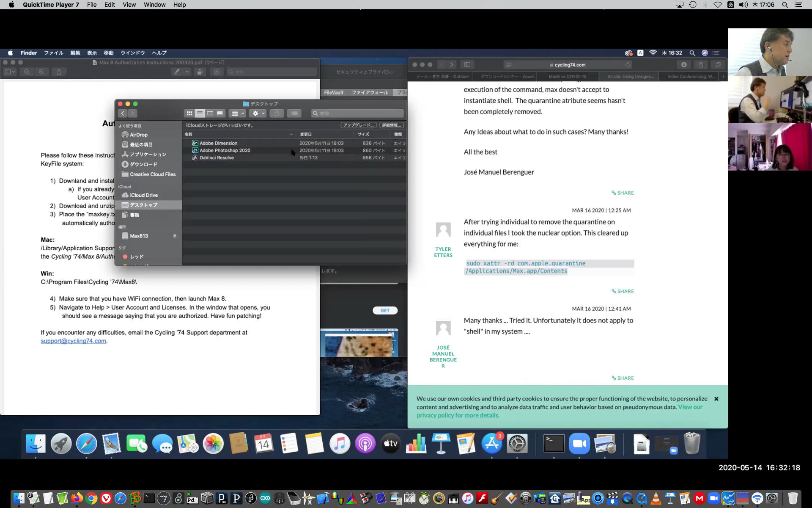This screenshot has height=508, width=812.
Task: Open support@cycling74.com email link
Action: coord(73,341)
